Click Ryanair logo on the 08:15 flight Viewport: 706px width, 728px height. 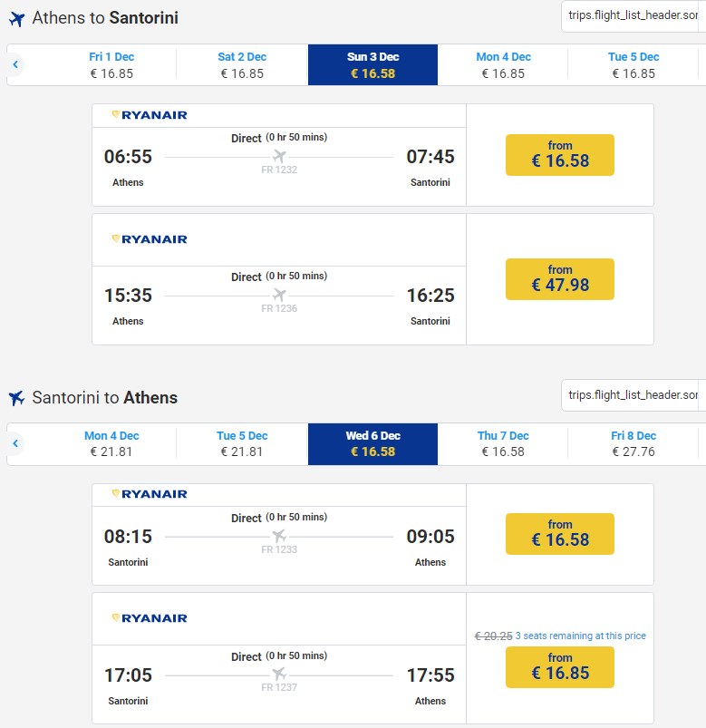click(x=149, y=494)
